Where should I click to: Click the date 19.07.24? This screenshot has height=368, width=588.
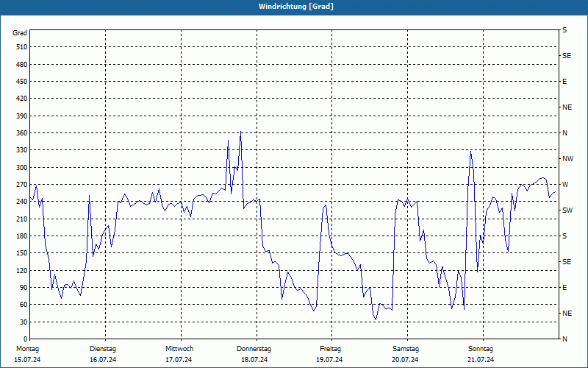pos(329,360)
